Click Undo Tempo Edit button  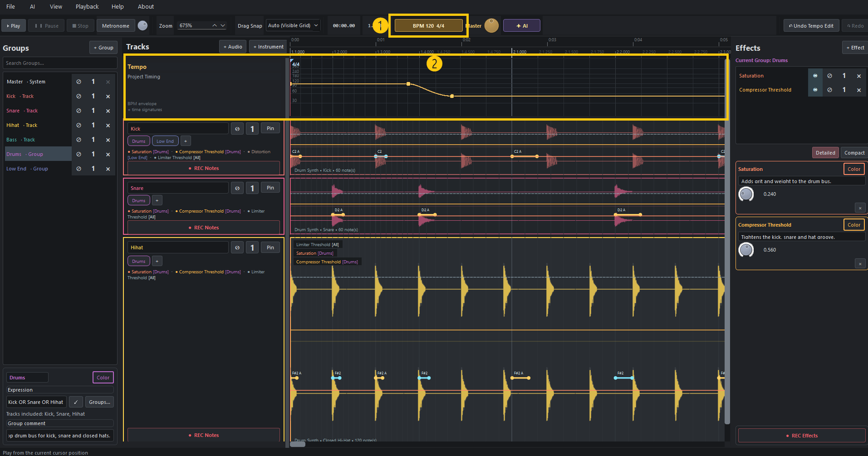point(811,25)
